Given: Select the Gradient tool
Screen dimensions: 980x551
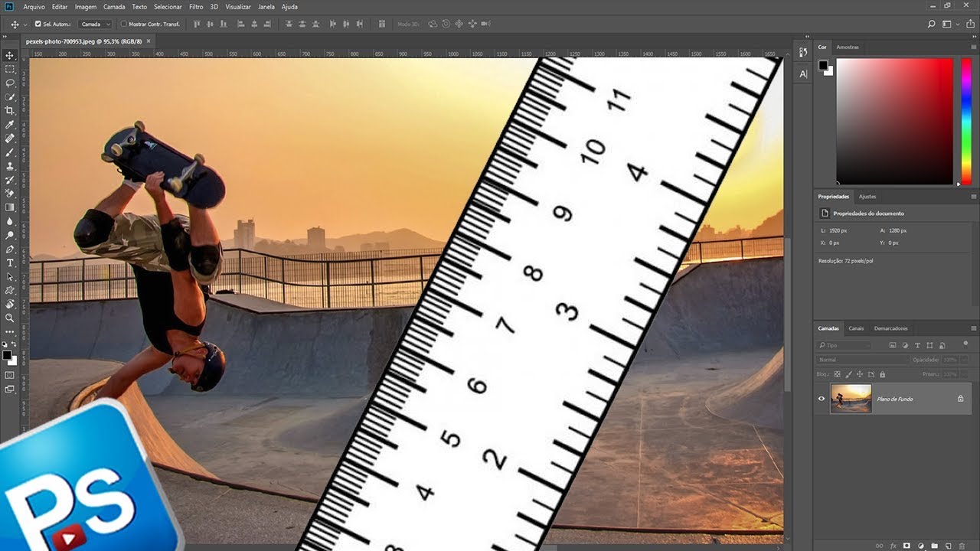Looking at the screenshot, I should click(10, 207).
